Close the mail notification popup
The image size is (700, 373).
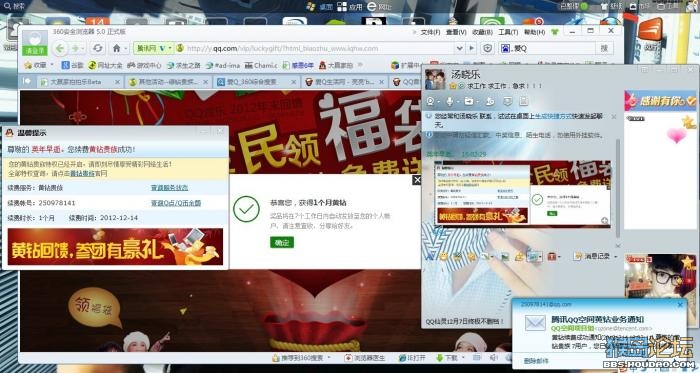680,305
